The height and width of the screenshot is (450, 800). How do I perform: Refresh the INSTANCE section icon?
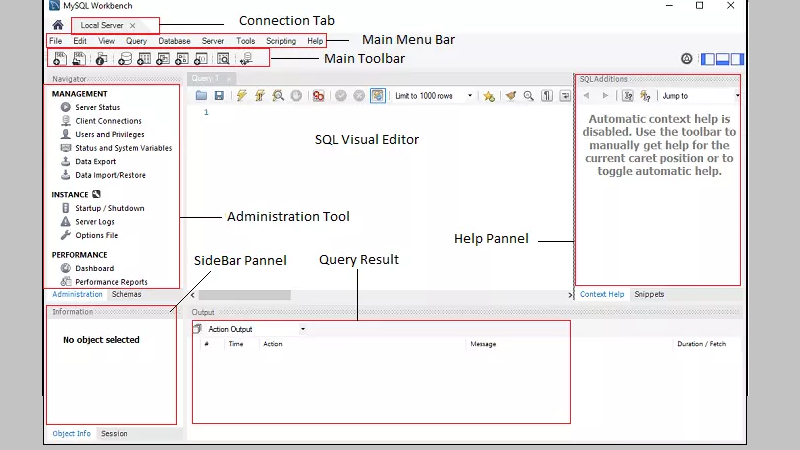point(96,194)
